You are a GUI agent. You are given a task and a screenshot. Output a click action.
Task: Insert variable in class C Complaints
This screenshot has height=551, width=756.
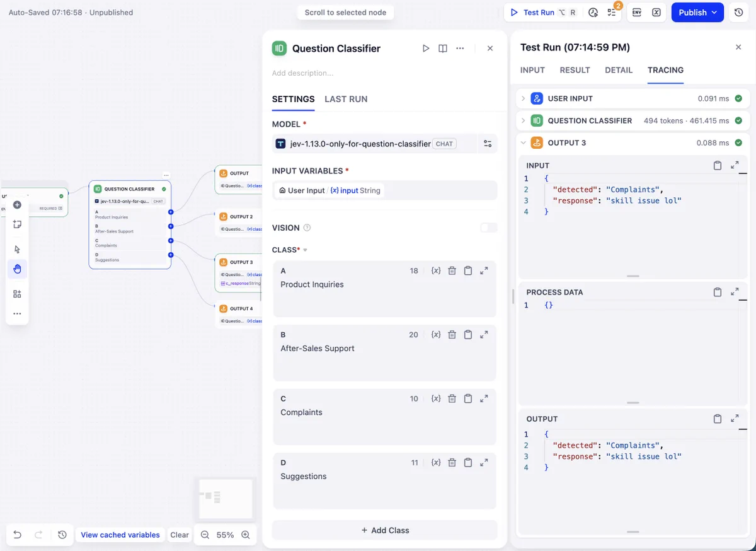(435, 398)
